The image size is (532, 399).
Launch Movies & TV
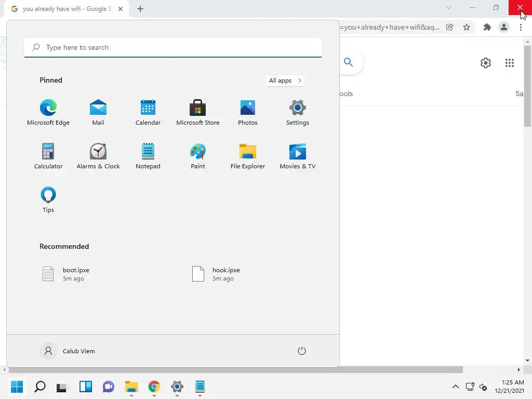(x=298, y=156)
